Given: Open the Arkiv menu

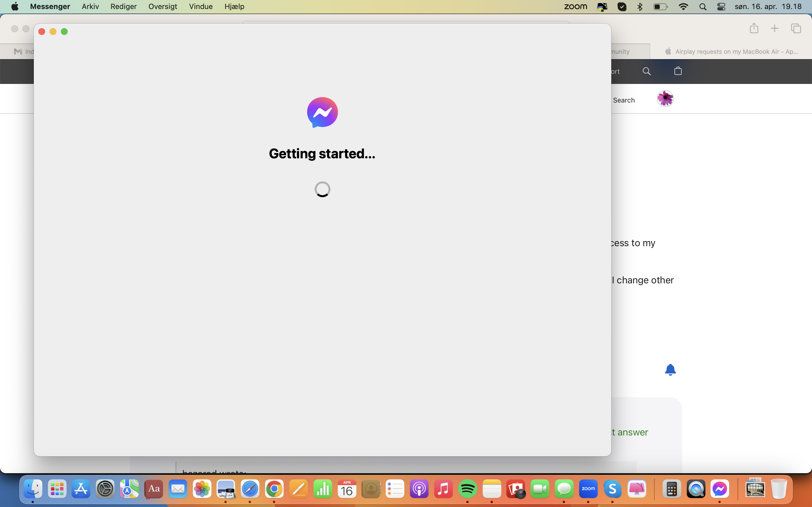Looking at the screenshot, I should pyautogui.click(x=90, y=7).
